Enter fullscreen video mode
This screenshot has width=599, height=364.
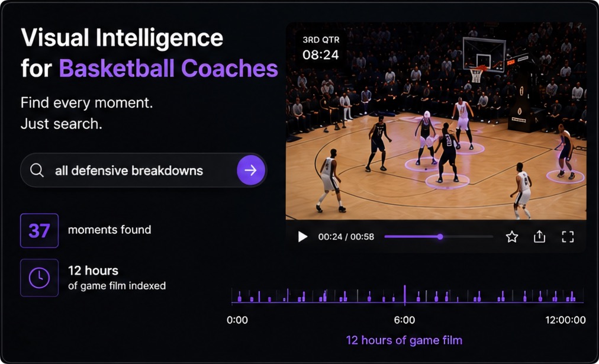pos(568,237)
